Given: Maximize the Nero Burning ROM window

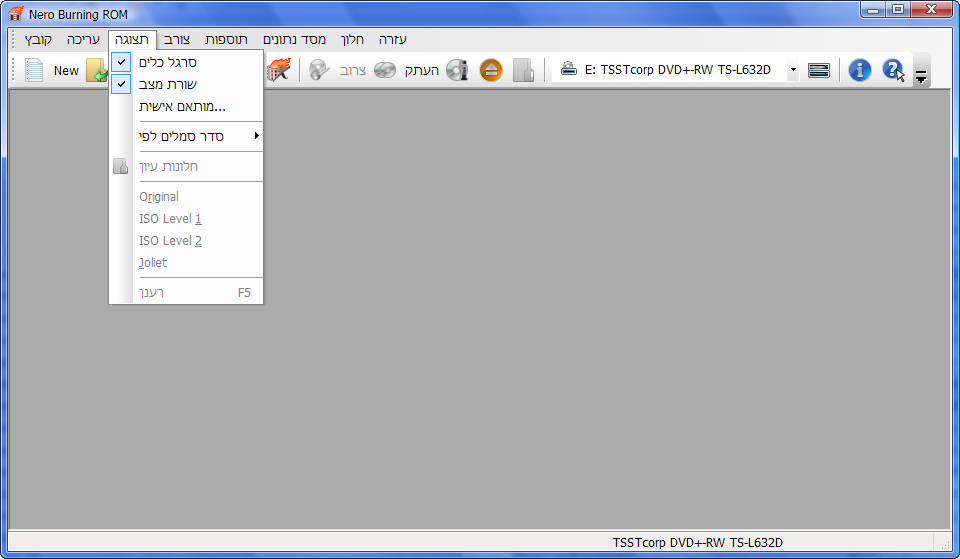Looking at the screenshot, I should point(898,9).
